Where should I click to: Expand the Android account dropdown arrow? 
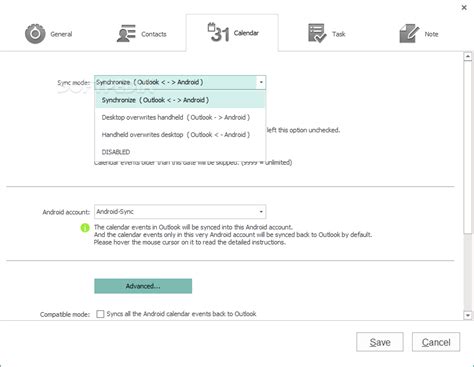pyautogui.click(x=261, y=212)
